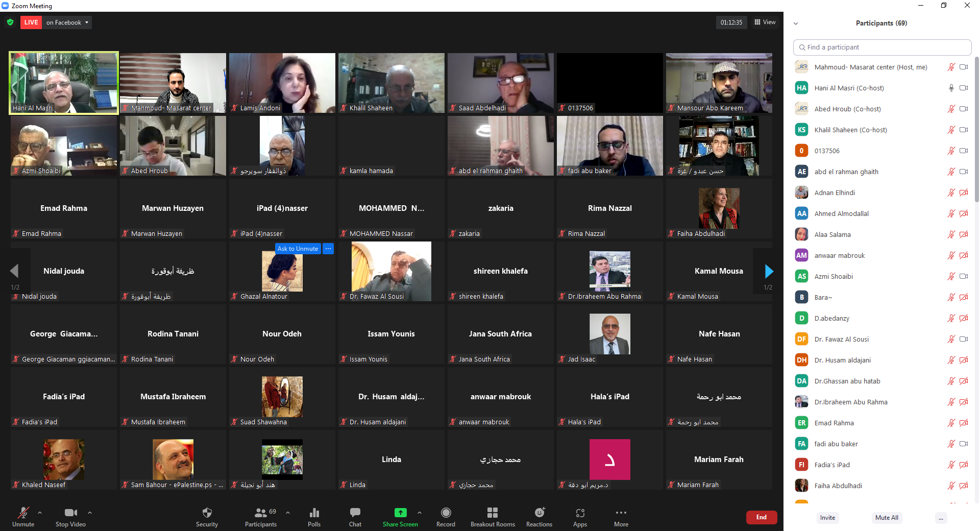Screen dimensions: 980x531
Task: Expand the audio options arrow beside Unmute
Action: coord(40,513)
